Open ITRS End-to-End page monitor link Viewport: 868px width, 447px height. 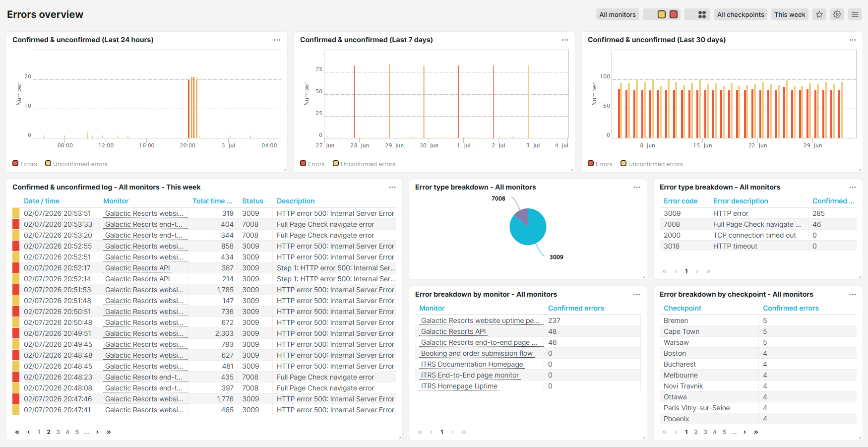(470, 375)
